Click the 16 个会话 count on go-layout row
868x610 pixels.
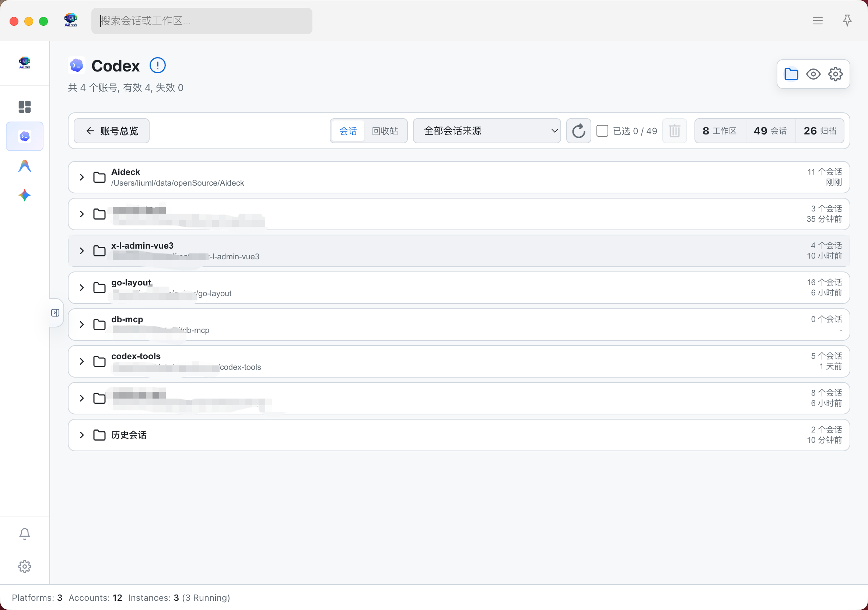[x=824, y=282]
